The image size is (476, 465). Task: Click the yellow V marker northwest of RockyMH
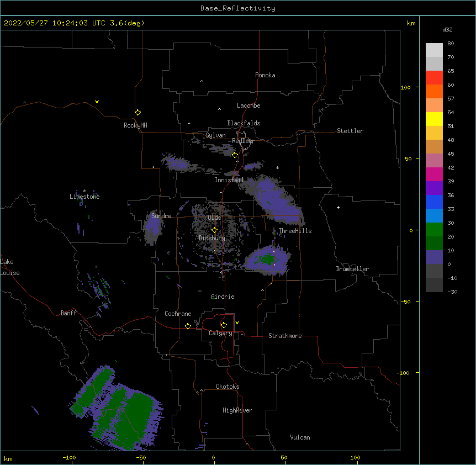pyautogui.click(x=97, y=102)
